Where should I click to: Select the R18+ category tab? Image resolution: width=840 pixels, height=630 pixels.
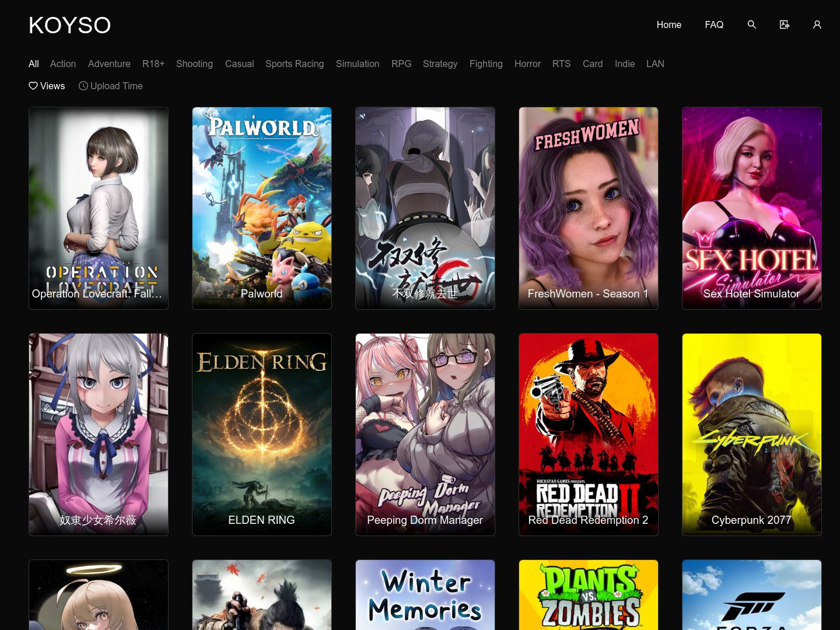(x=153, y=64)
